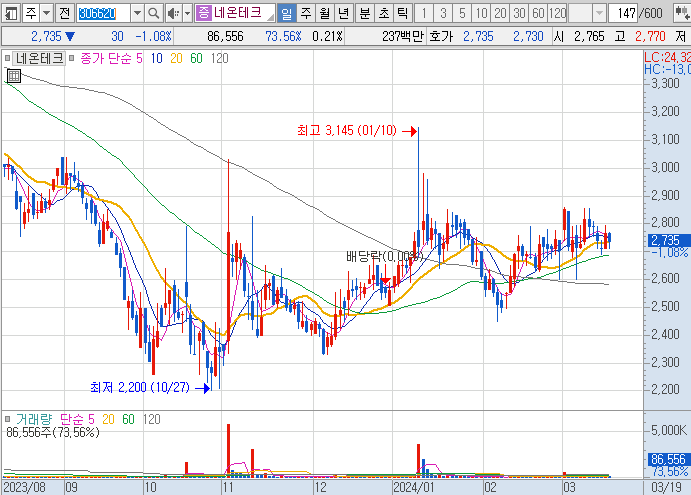Select the 주 weekly chart tab
691x495 pixels.
pyautogui.click(x=305, y=13)
